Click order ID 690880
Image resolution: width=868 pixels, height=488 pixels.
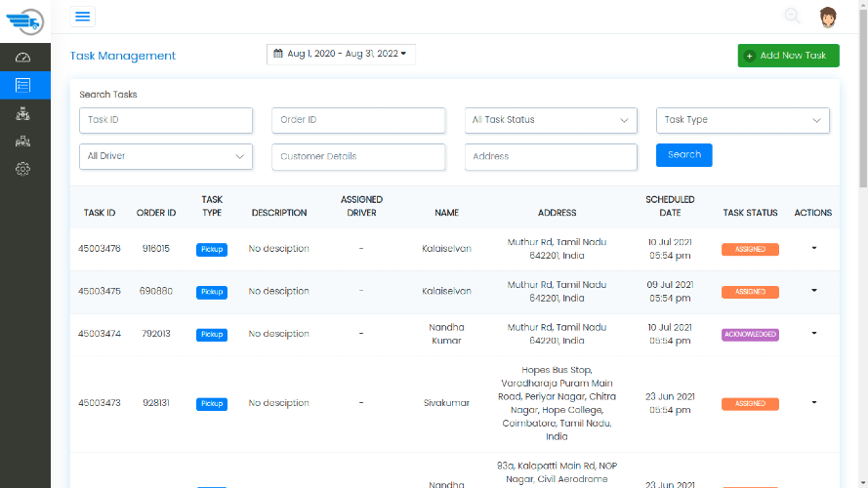click(156, 292)
